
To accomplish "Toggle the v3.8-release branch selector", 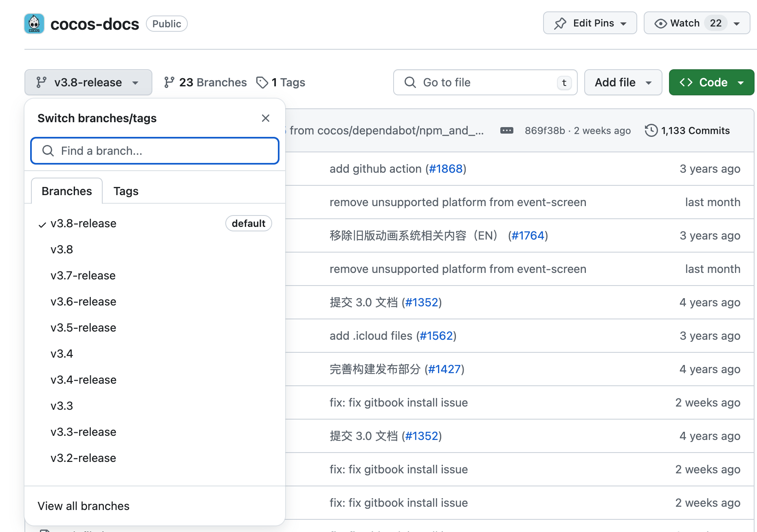I will [88, 82].
